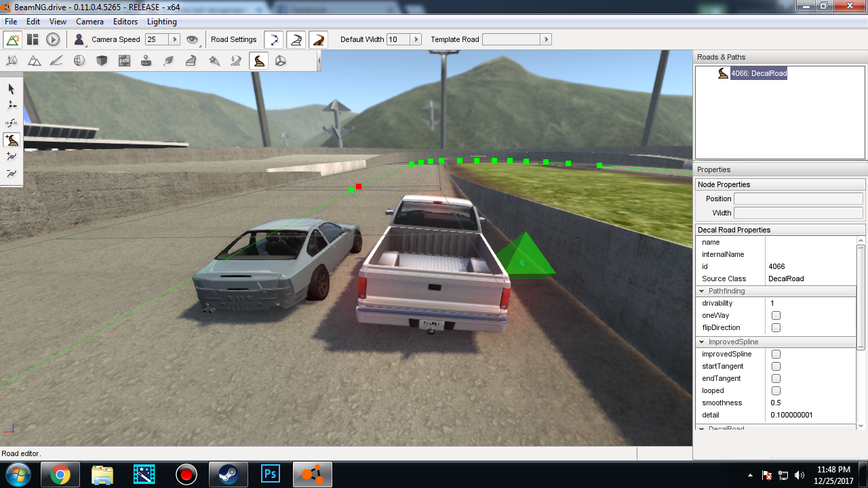Click the Template Road field
This screenshot has height=488, width=868.
(x=511, y=39)
